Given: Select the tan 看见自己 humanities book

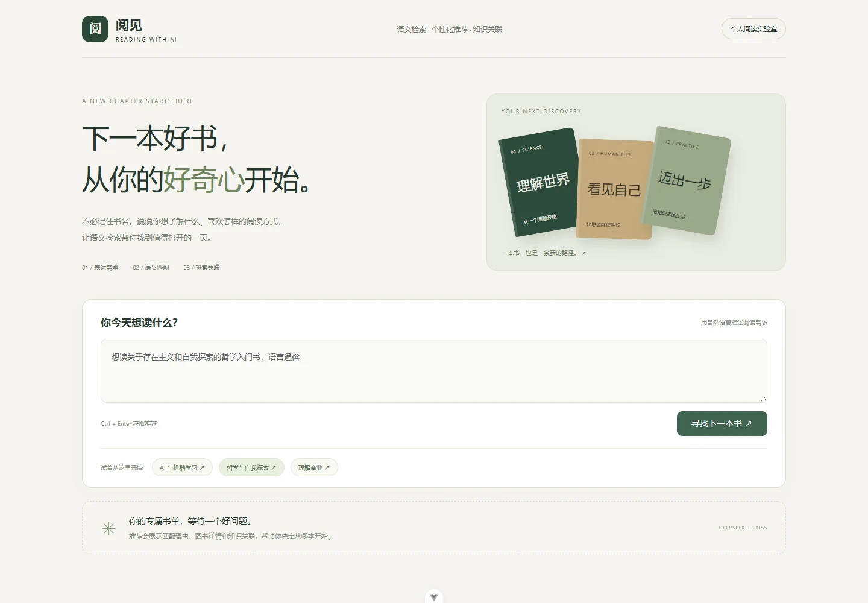Looking at the screenshot, I should pyautogui.click(x=615, y=189).
